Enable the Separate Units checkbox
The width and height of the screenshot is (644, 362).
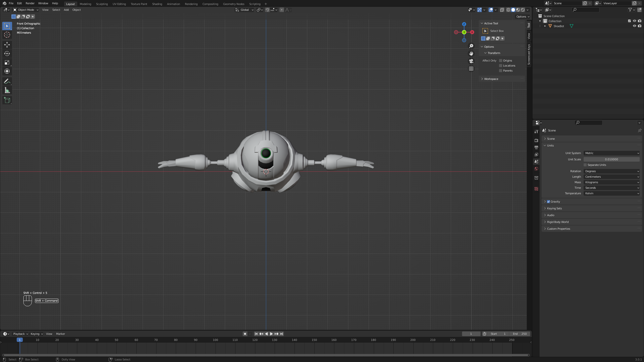585,165
